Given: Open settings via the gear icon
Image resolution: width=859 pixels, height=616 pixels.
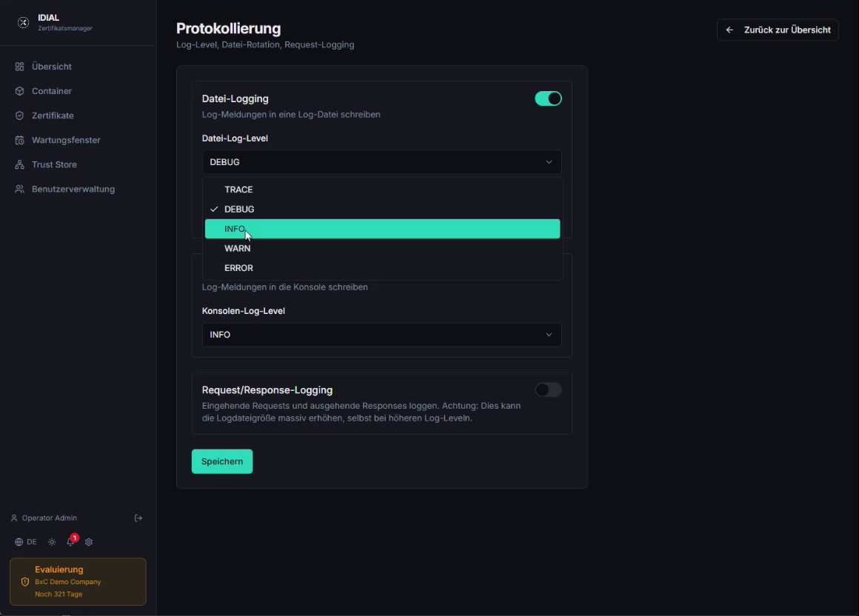Looking at the screenshot, I should (x=89, y=541).
